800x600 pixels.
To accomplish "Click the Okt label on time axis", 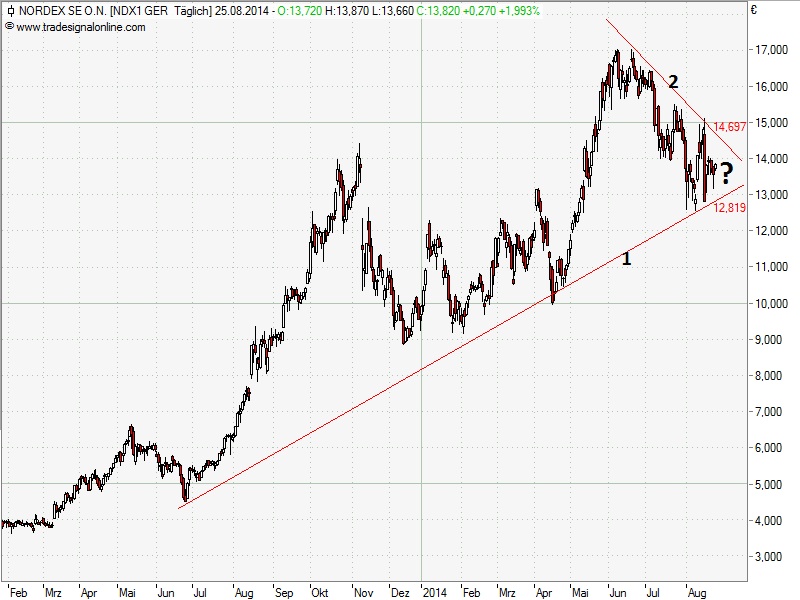I will [x=320, y=593].
